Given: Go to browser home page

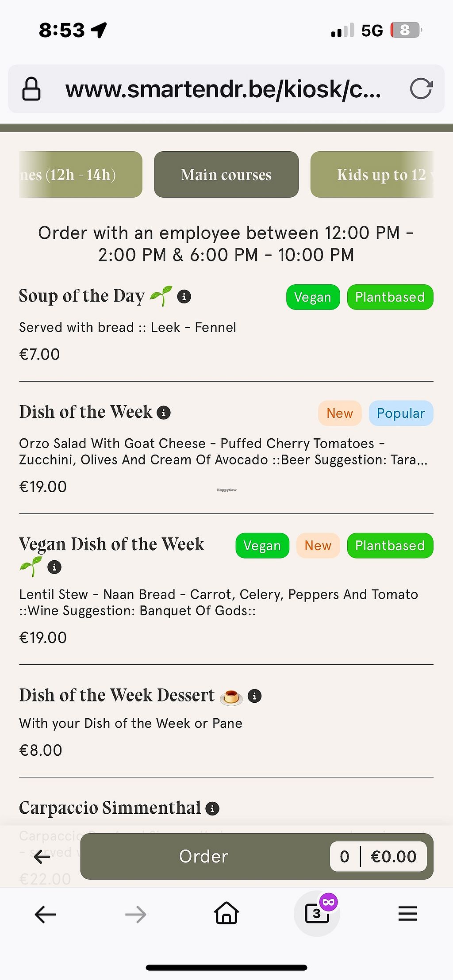Looking at the screenshot, I should (226, 914).
